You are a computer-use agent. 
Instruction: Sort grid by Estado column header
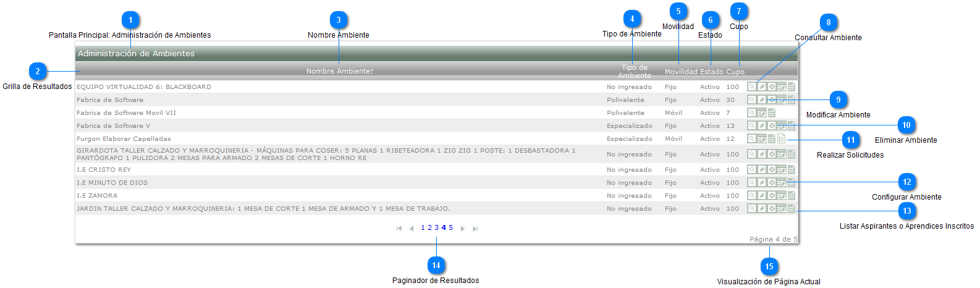712,72
